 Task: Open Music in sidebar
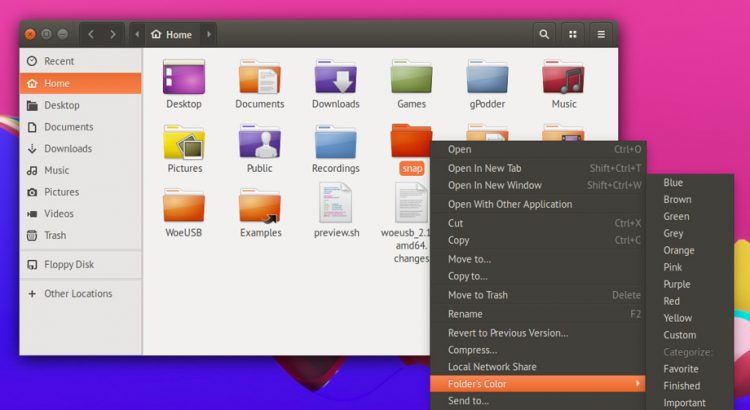point(80,170)
